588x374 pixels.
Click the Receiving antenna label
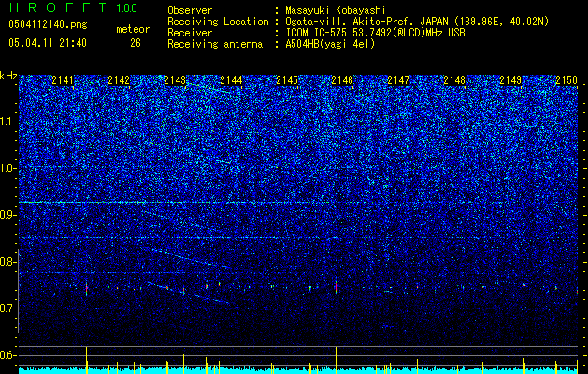pos(215,44)
